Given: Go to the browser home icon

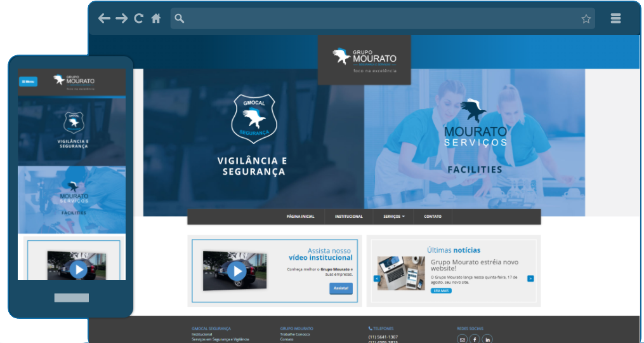Looking at the screenshot, I should [x=156, y=18].
